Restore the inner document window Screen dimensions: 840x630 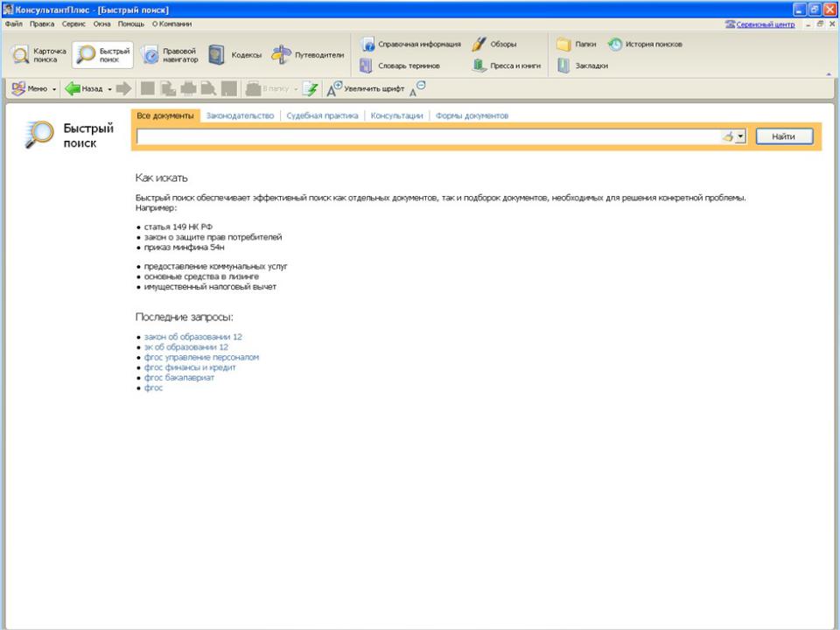(820, 24)
